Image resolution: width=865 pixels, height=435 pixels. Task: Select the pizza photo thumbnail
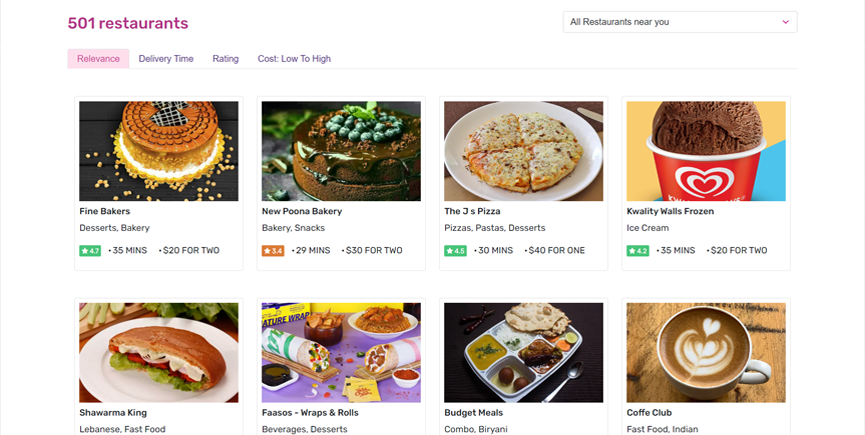(x=523, y=151)
